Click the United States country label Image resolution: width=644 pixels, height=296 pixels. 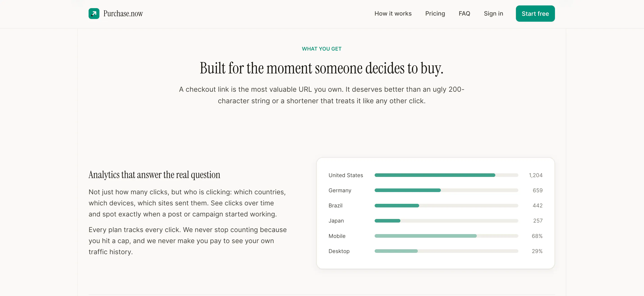[x=346, y=175]
